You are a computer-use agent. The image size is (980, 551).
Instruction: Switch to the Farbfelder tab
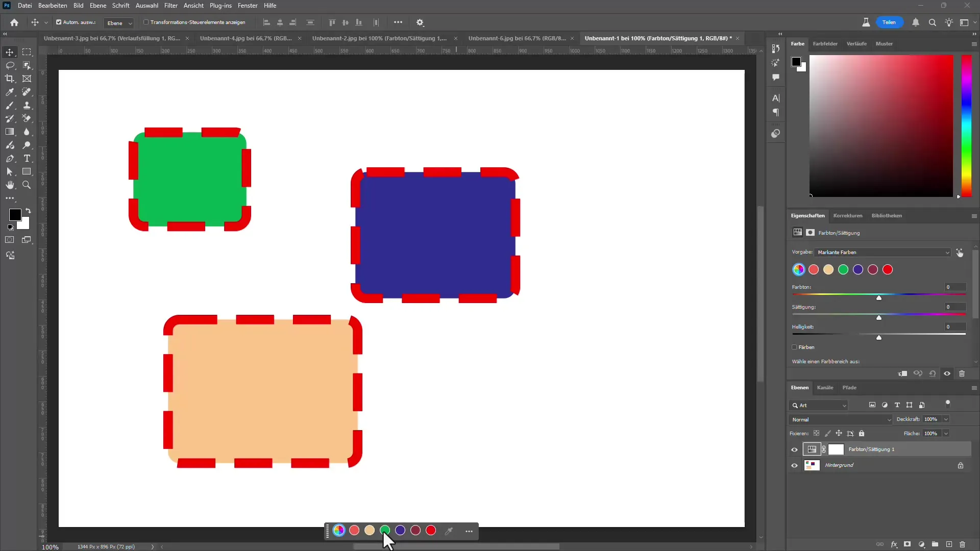tap(825, 44)
